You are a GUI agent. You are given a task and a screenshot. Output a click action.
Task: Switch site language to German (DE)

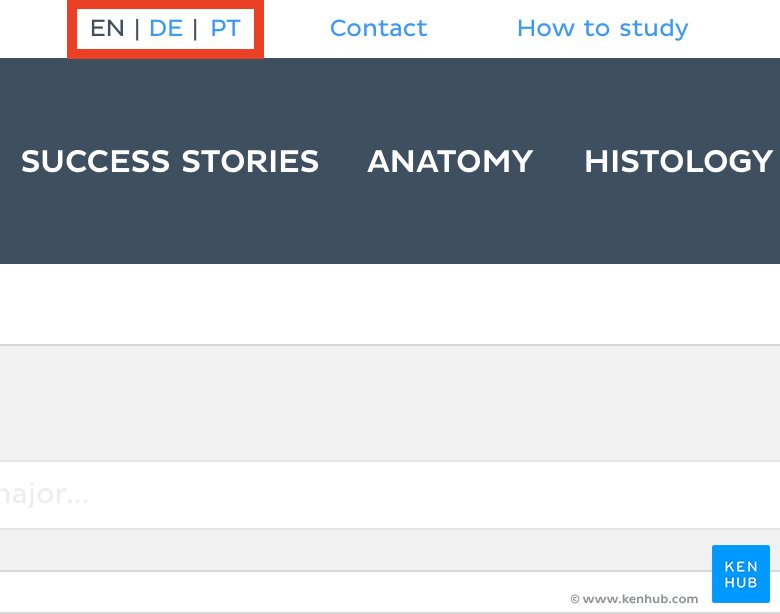[166, 28]
